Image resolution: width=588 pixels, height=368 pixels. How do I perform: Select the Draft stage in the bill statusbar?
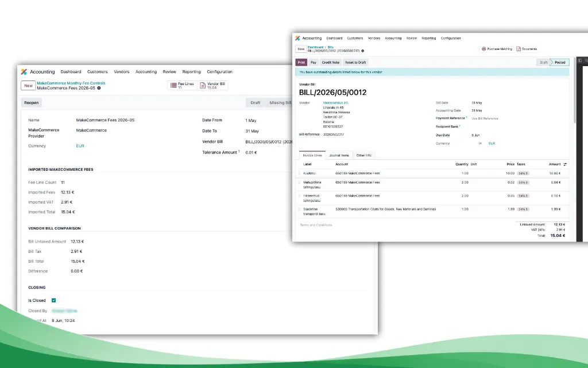(x=543, y=62)
